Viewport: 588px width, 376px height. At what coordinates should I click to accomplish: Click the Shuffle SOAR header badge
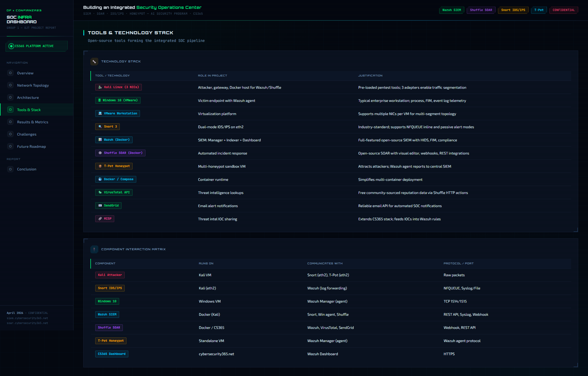[x=481, y=10]
